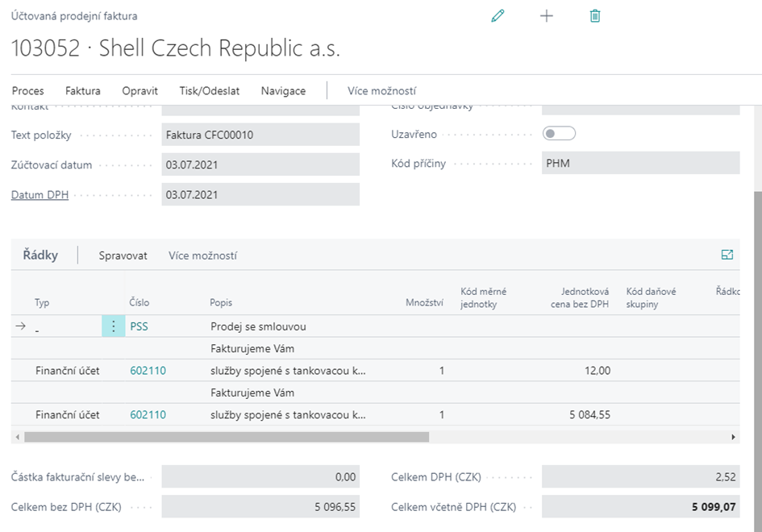
Task: Click the trash can delete icon
Action: pyautogui.click(x=595, y=16)
